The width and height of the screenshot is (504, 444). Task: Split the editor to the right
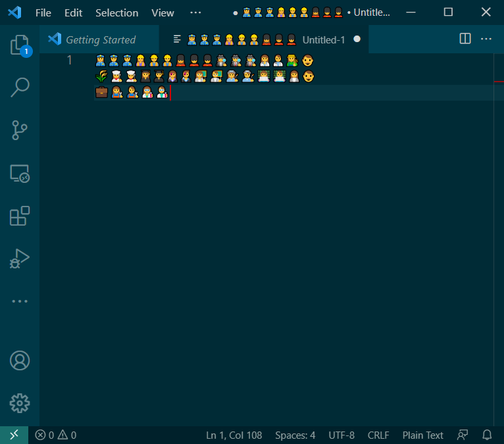pyautogui.click(x=465, y=39)
